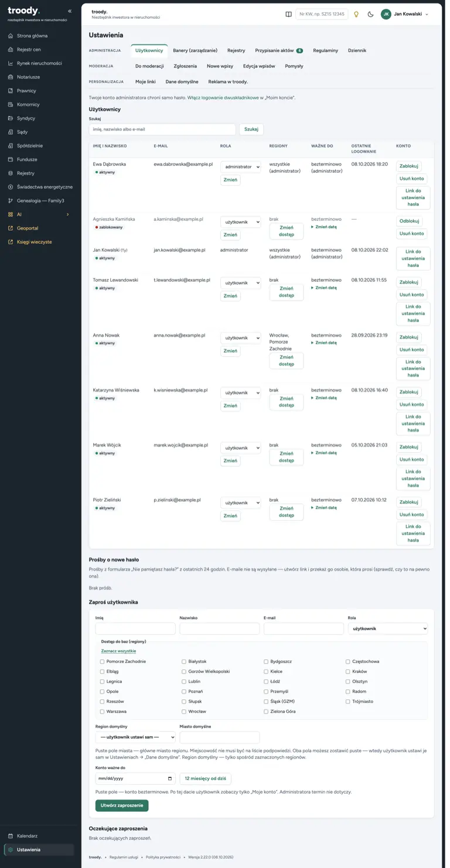The height and width of the screenshot is (868, 450).
Task: Click the lightbulb icon in header
Action: coord(356,14)
